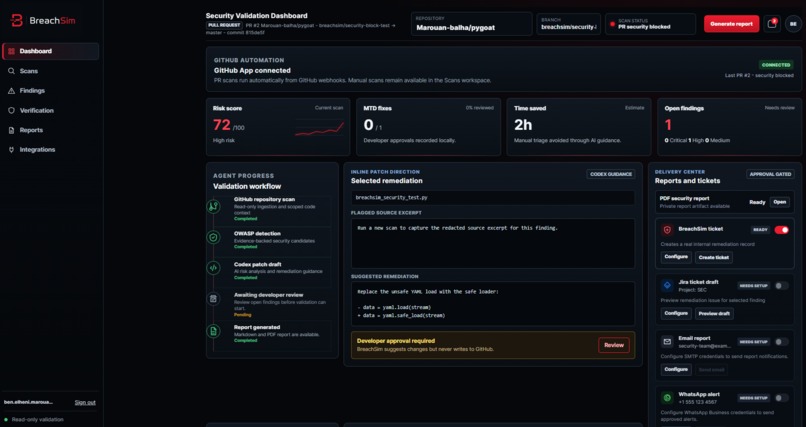Click the Preview draft button
Viewport: 806px width, 427px height.
715,313
